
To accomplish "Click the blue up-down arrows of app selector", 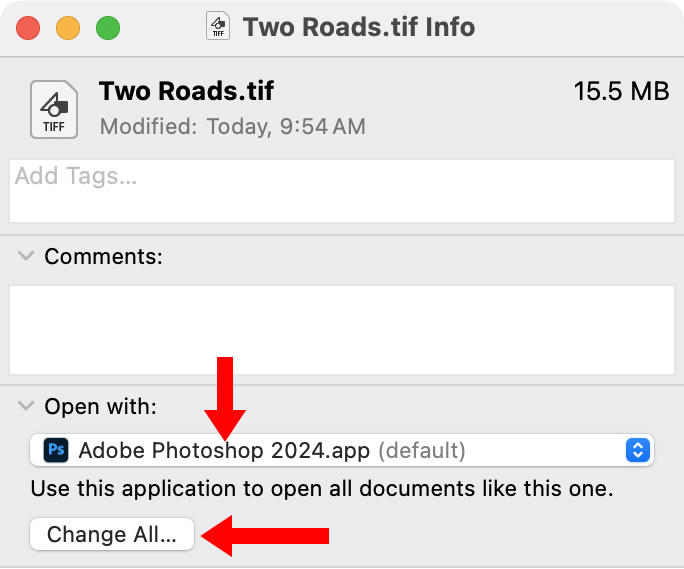I will coord(637,451).
